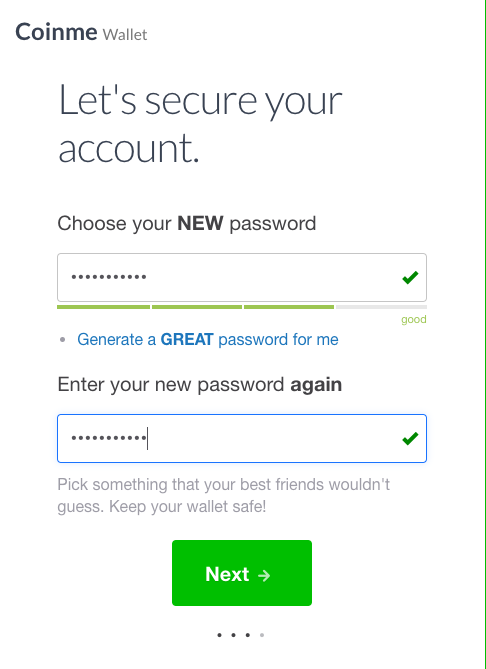
Task: Click the first strength bar segment
Action: [x=103, y=307]
